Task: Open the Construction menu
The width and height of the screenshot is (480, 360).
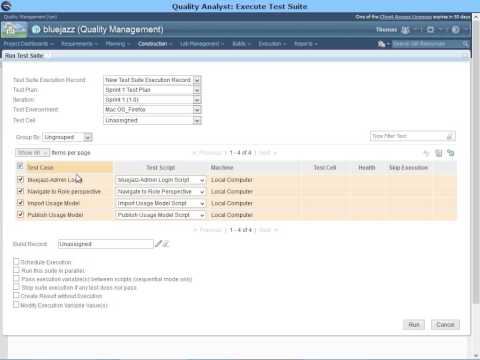Action: pos(155,44)
